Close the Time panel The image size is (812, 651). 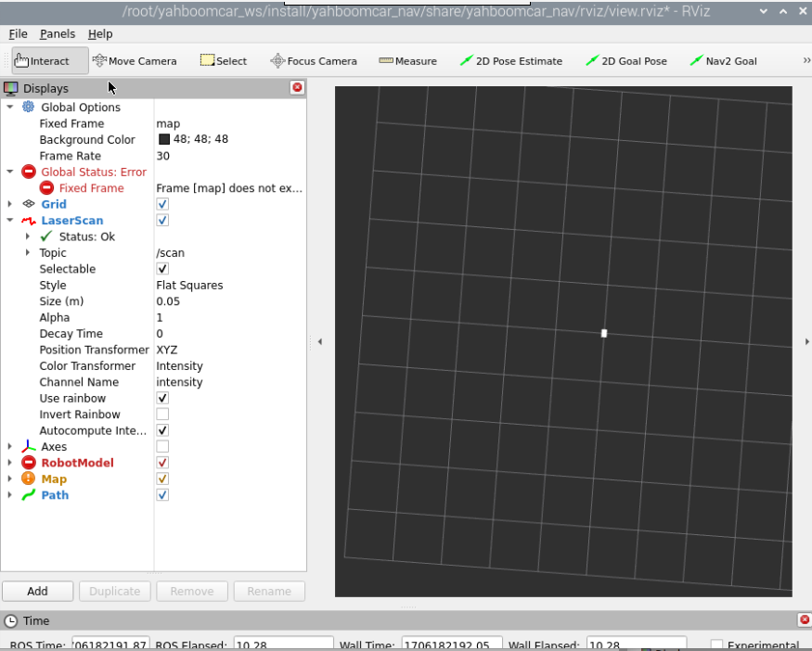[x=805, y=619]
